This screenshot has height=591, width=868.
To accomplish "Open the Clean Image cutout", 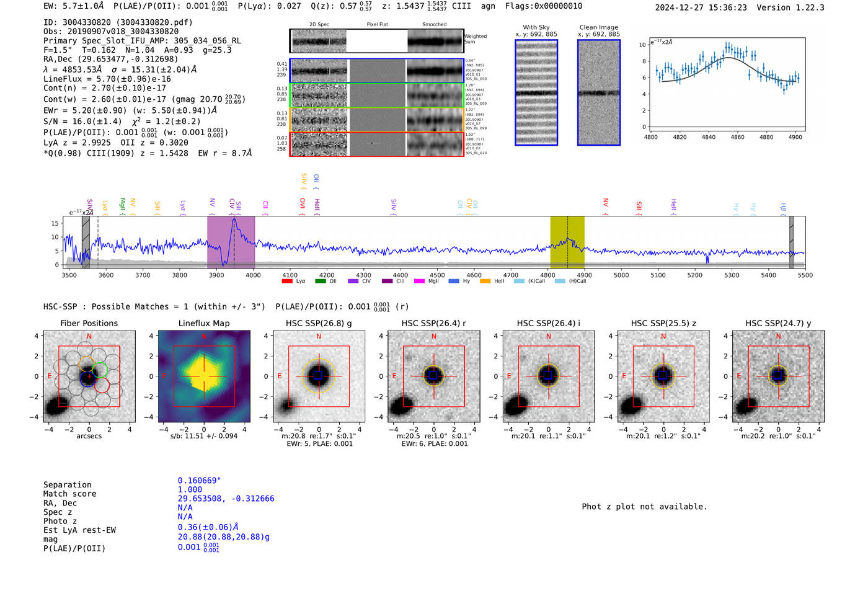I will (599, 92).
